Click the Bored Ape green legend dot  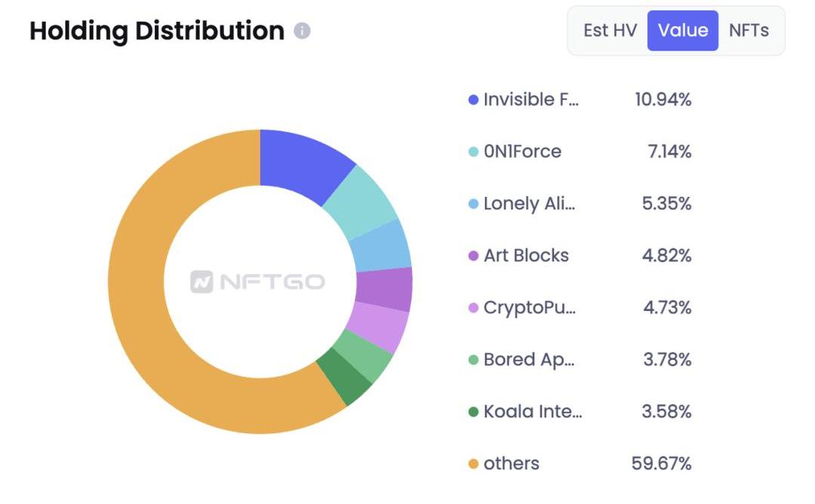tap(473, 360)
